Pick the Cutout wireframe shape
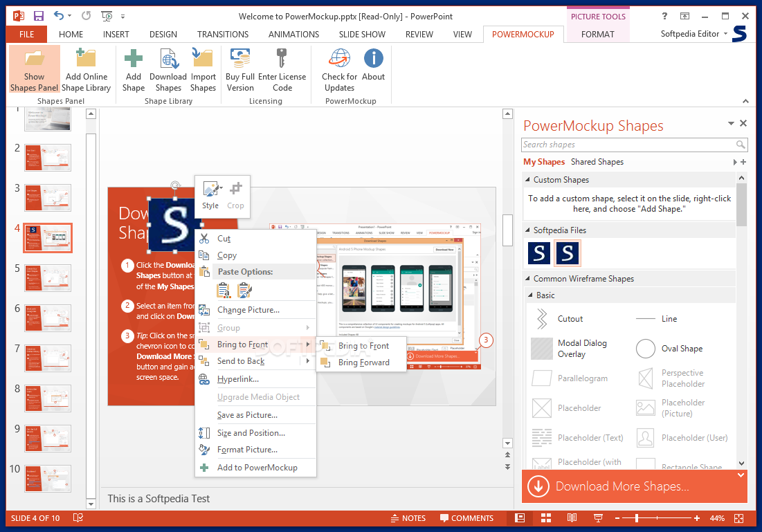 click(x=558, y=319)
